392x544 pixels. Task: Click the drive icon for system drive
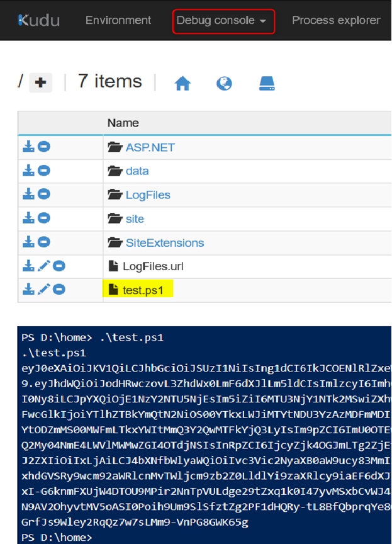267,83
